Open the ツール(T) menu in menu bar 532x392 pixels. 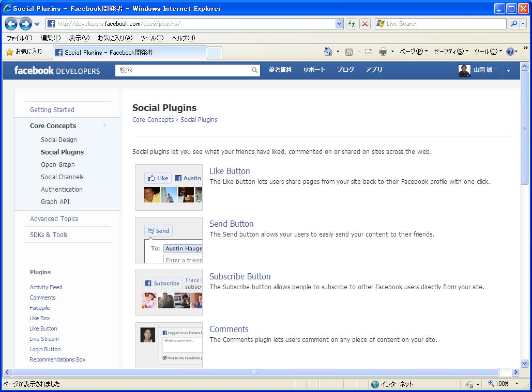point(151,38)
